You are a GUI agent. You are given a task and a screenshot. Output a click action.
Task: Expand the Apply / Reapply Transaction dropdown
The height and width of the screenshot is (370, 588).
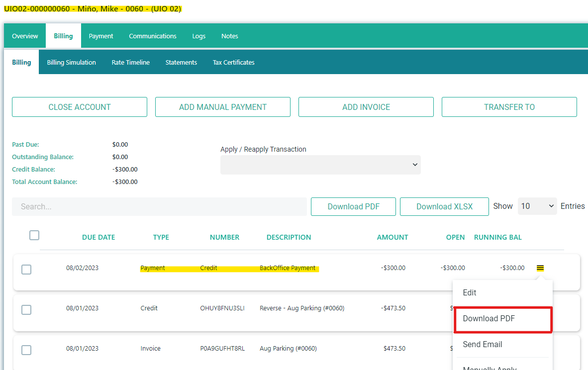point(320,165)
